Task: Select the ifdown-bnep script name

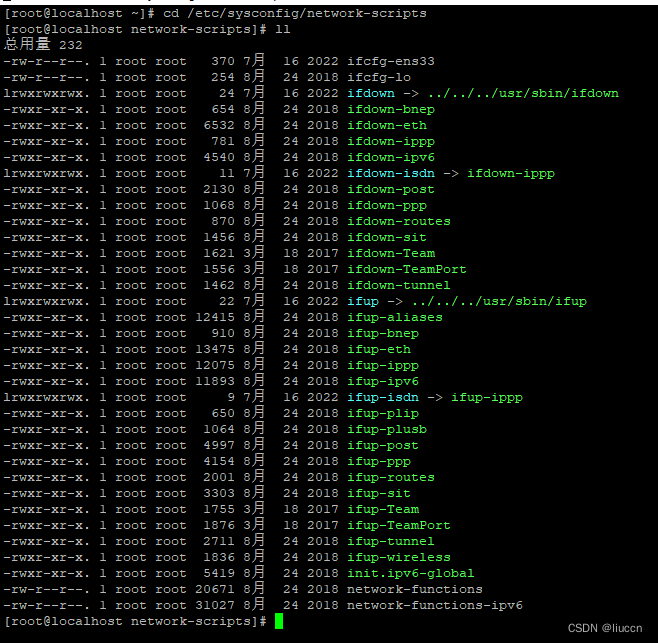Action: [391, 109]
